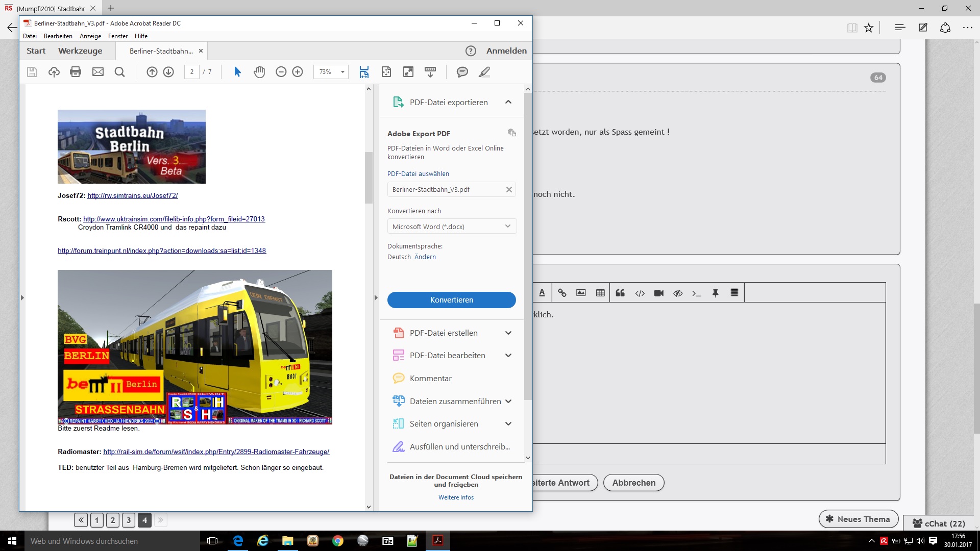980x551 pixels.
Task: Click the copy icon beside Adobe Export PDF
Action: click(512, 133)
